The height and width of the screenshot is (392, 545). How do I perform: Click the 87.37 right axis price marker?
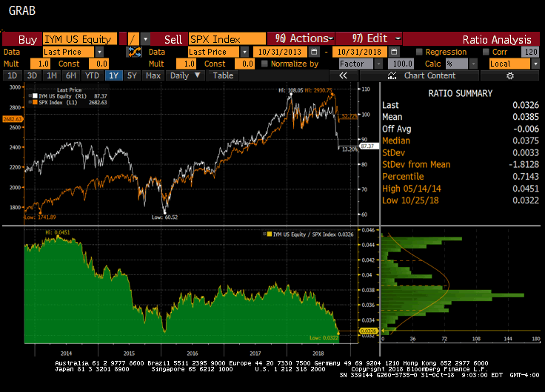[x=369, y=146]
